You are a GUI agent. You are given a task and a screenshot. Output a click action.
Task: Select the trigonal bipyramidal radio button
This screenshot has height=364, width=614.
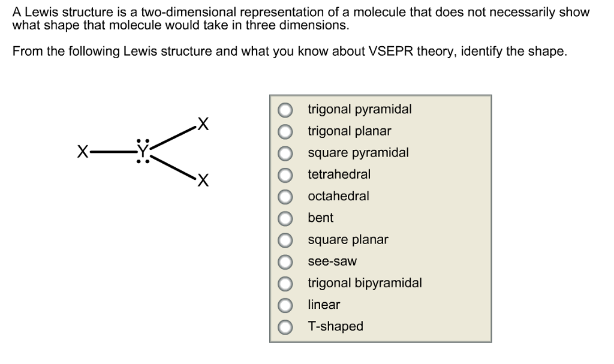[x=285, y=283]
